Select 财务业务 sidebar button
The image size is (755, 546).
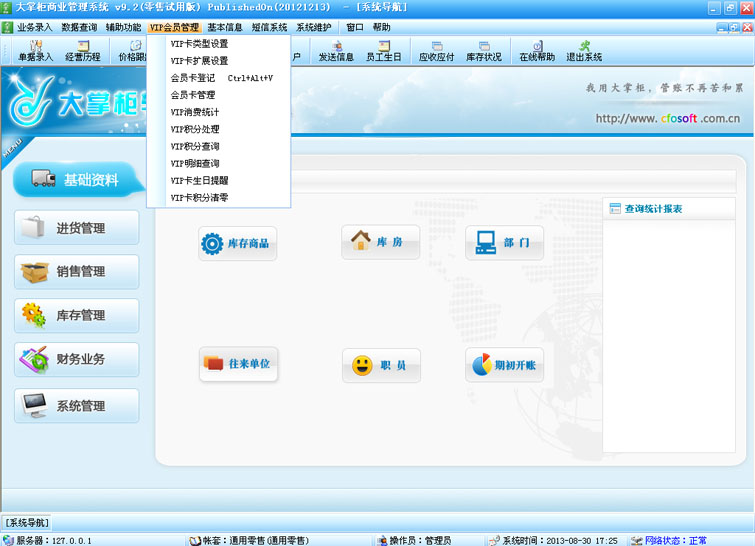[77, 359]
